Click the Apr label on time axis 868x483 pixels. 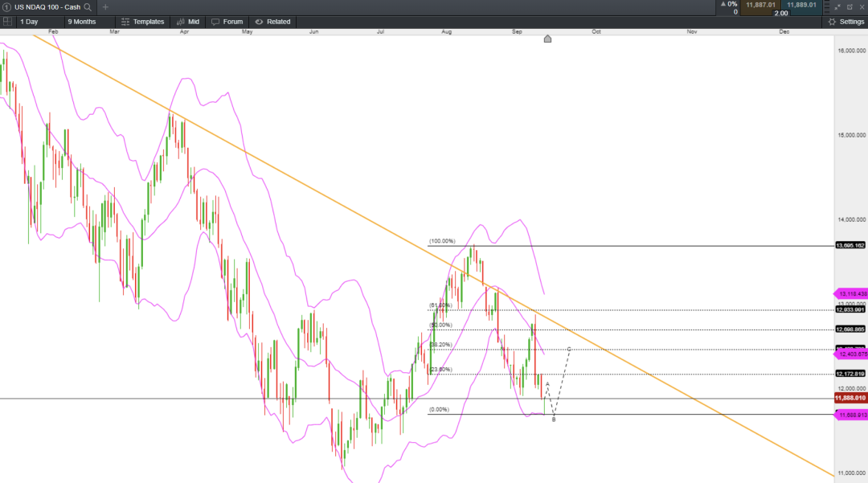(184, 31)
